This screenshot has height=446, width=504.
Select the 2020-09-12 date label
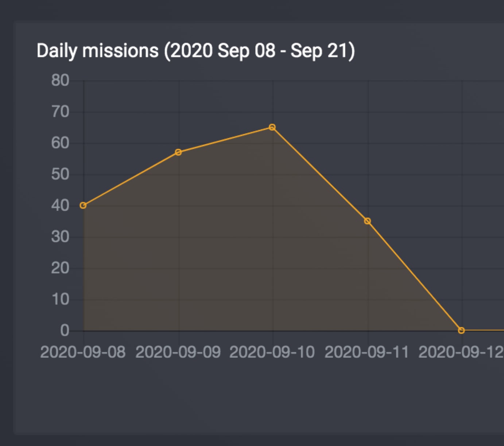tap(461, 352)
